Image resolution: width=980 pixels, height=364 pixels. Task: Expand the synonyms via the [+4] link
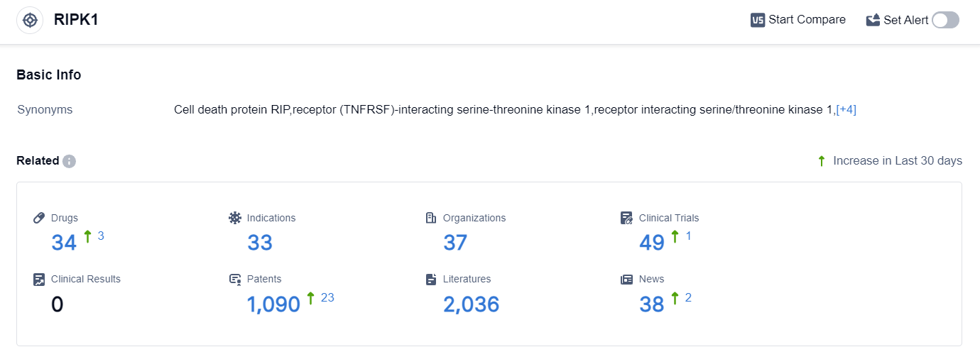pos(846,110)
